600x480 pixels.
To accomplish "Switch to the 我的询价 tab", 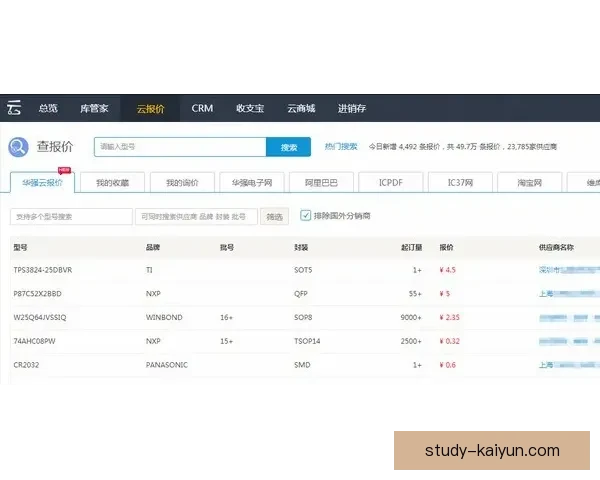I will click(x=182, y=183).
